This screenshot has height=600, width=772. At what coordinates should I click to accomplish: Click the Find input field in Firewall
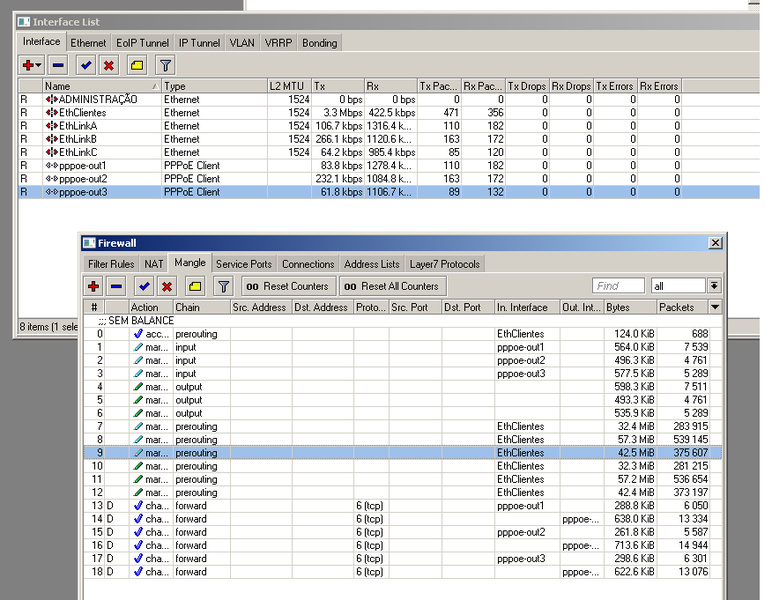tap(618, 286)
